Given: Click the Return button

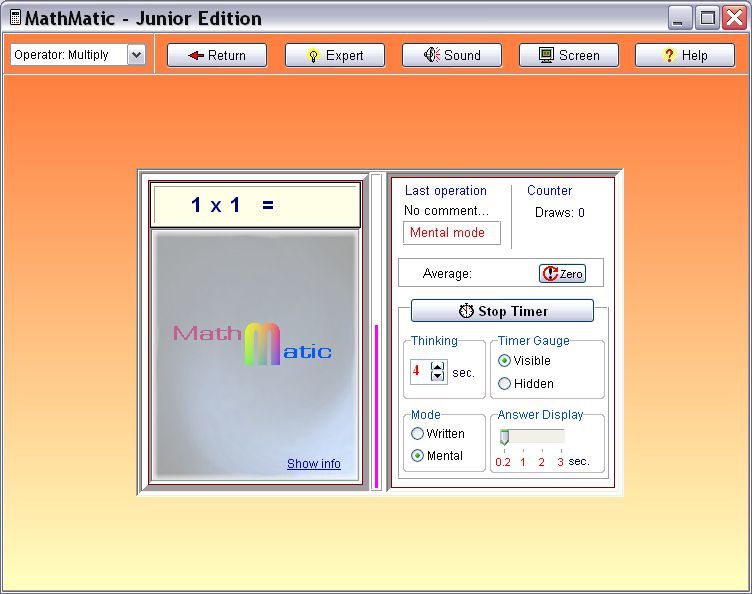Looking at the screenshot, I should 217,56.
